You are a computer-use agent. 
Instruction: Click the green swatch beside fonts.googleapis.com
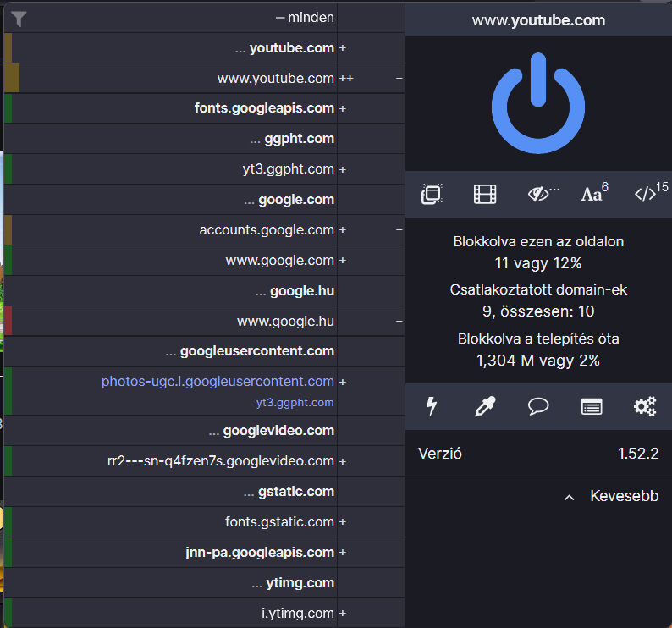(8, 108)
